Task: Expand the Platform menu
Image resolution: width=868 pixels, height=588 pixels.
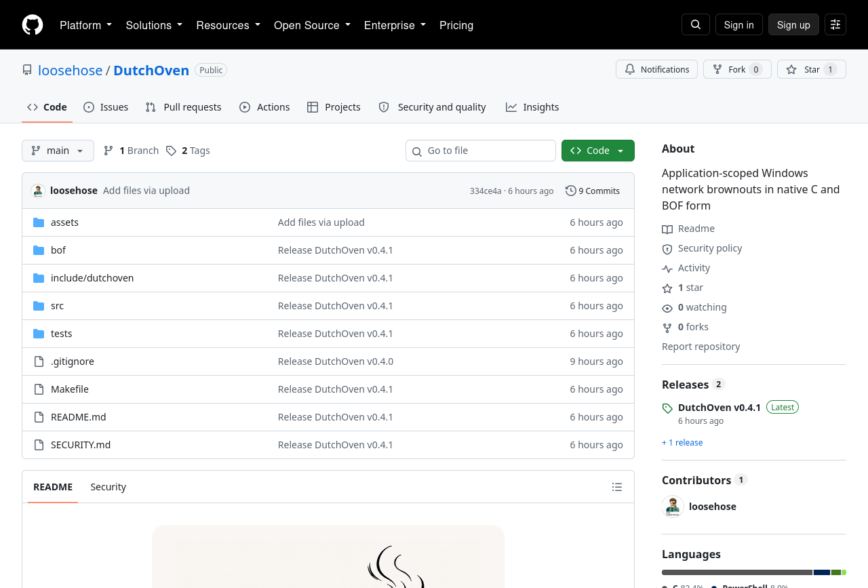Action: 86,25
